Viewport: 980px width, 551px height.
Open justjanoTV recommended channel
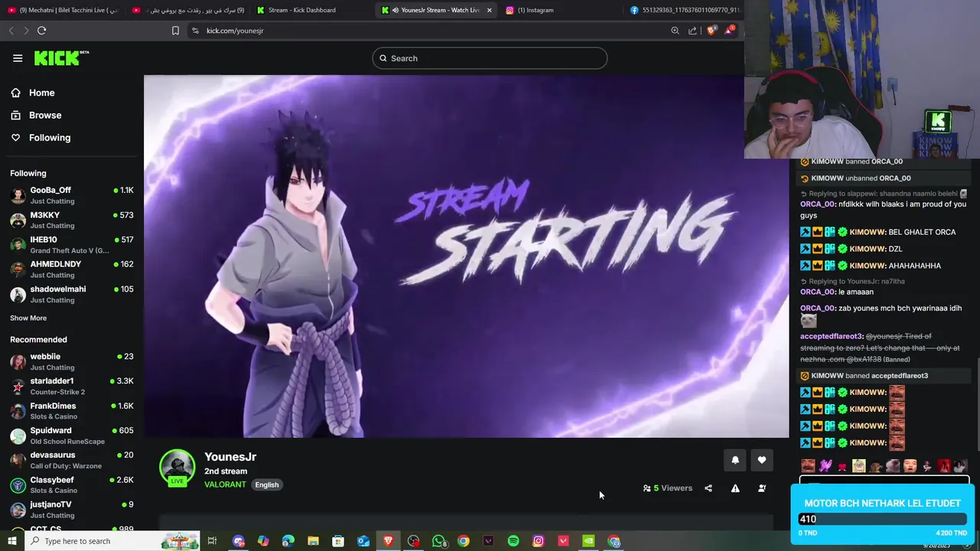click(72, 510)
